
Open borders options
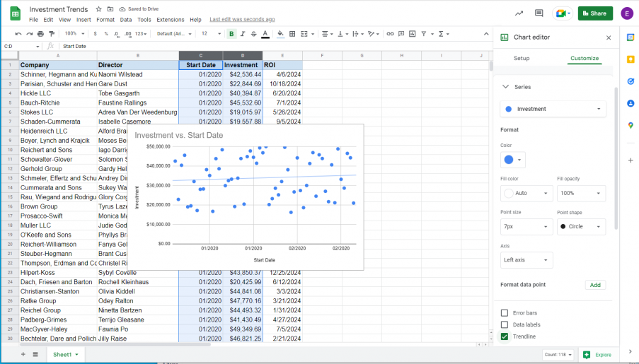point(292,34)
